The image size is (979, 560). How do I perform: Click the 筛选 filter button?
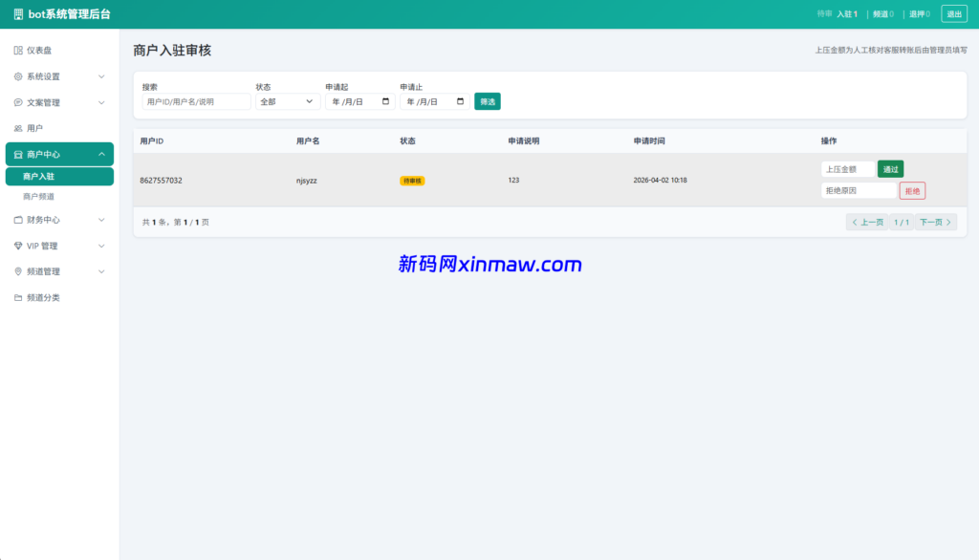(487, 100)
